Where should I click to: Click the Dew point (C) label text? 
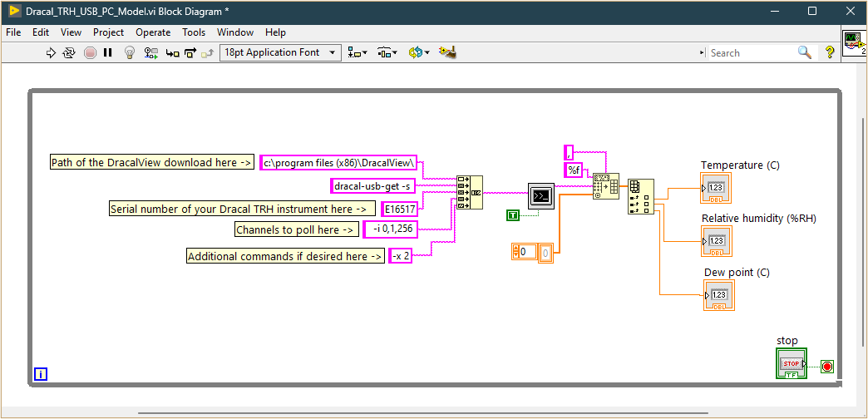[x=737, y=273]
